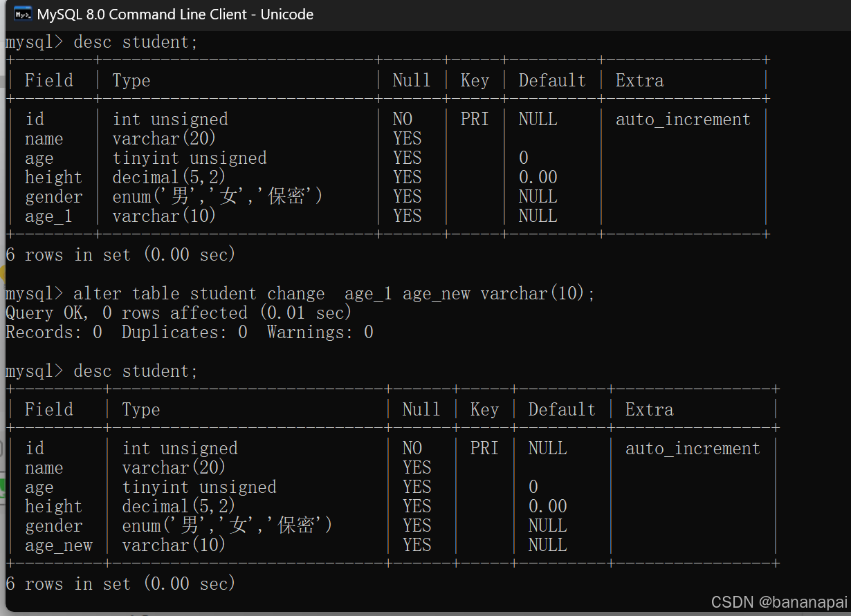Click the tinyint unsigned type in first table

click(190, 158)
